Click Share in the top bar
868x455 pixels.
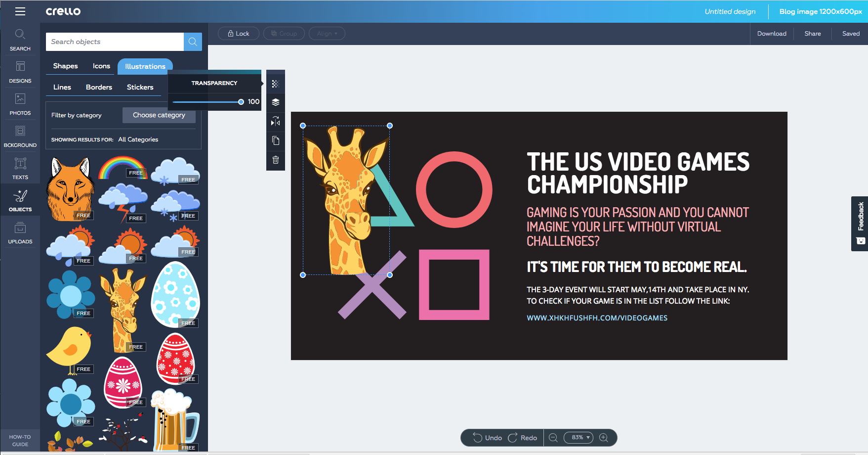(813, 34)
